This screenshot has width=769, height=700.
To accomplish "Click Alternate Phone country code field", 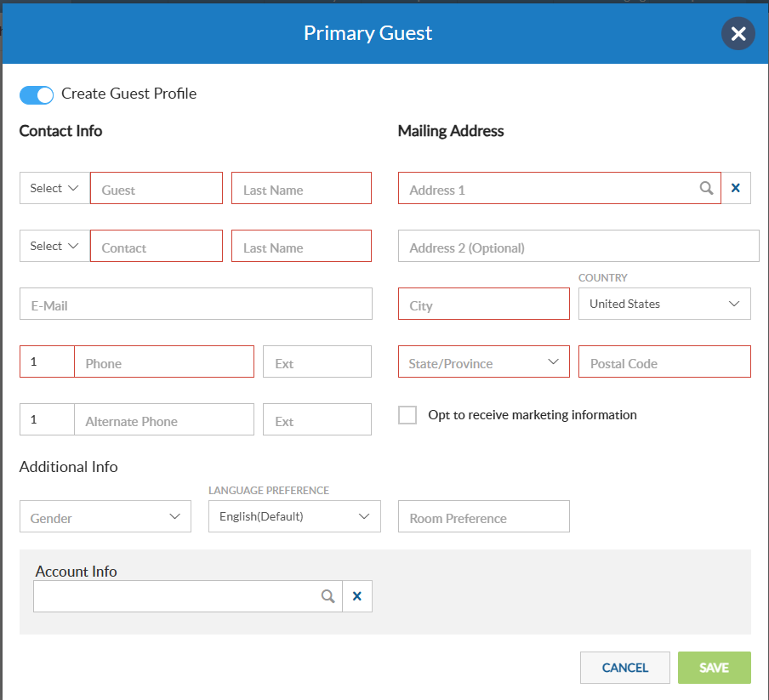I will click(x=47, y=419).
